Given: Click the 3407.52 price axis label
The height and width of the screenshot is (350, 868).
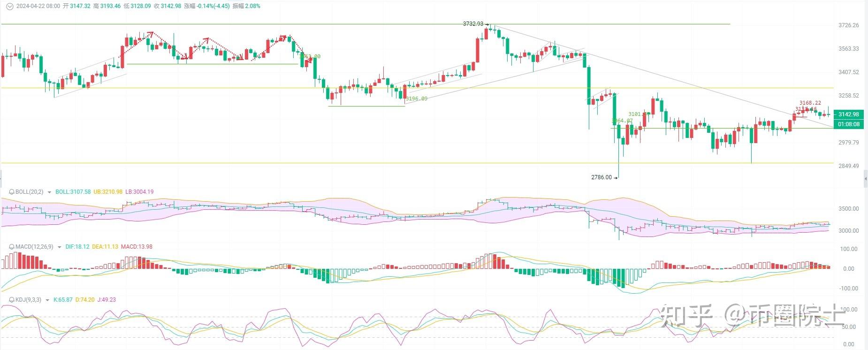Looking at the screenshot, I should point(848,72).
